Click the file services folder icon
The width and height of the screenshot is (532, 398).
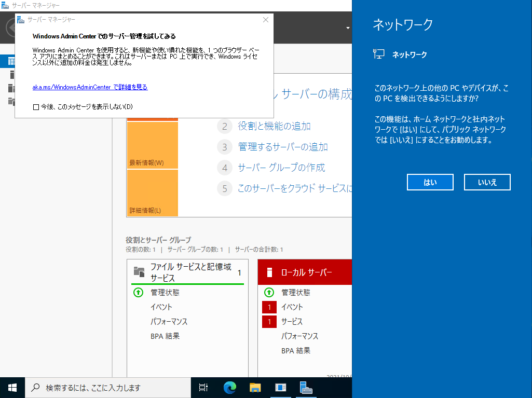point(139,272)
